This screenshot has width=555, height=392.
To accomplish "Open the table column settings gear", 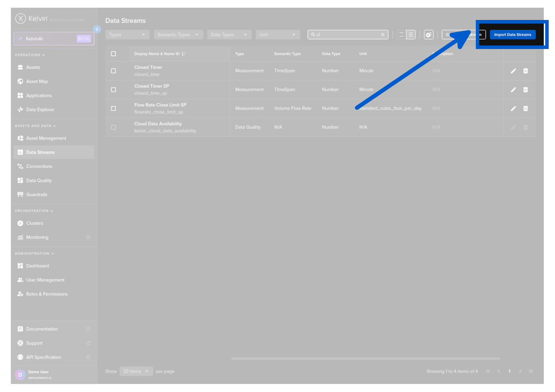I will [429, 35].
